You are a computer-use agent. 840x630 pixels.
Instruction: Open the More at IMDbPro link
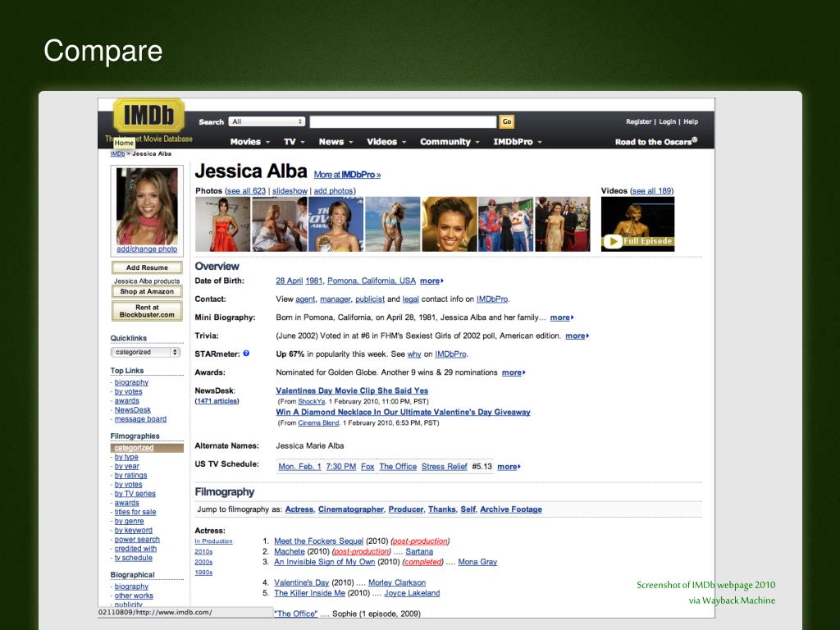(347, 175)
